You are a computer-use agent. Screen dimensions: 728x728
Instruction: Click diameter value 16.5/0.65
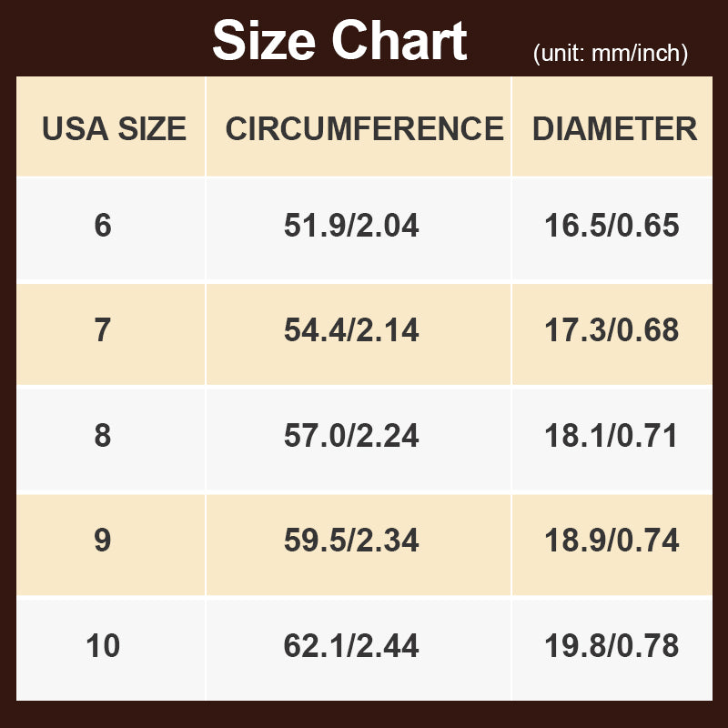click(612, 226)
